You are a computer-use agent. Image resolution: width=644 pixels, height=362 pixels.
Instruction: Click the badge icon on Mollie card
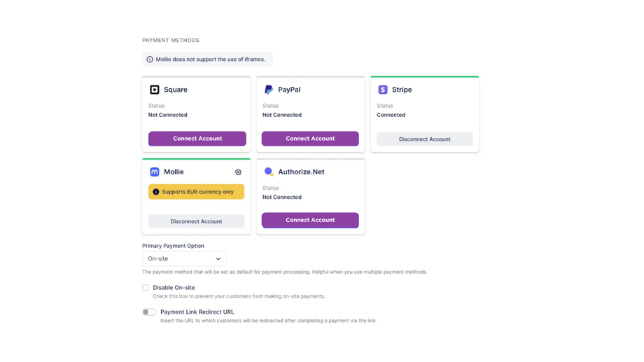point(238,172)
